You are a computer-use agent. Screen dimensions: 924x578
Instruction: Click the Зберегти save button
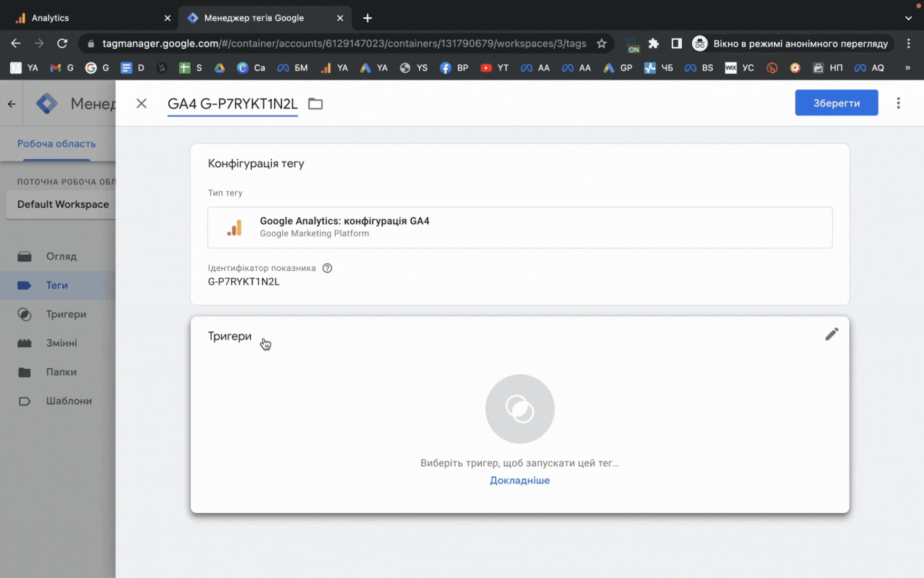(x=836, y=103)
